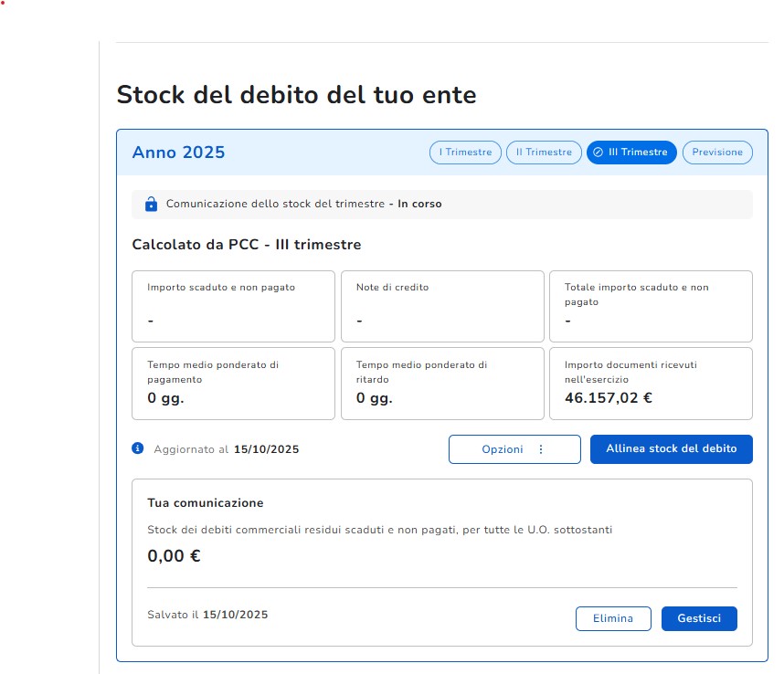Click the lock icon beside Comunicazione dello stock
Image resolution: width=784 pixels, height=674 pixels.
pos(152,205)
